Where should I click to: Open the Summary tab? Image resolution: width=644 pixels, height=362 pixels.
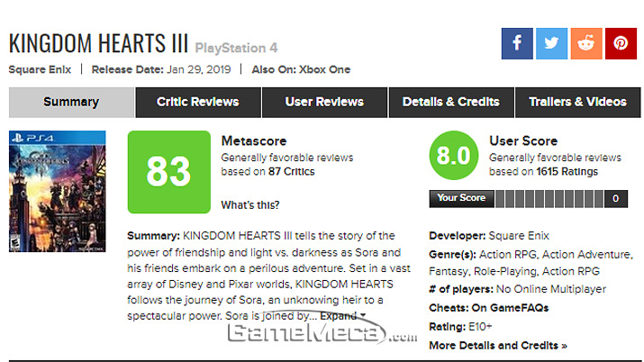pyautogui.click(x=71, y=102)
